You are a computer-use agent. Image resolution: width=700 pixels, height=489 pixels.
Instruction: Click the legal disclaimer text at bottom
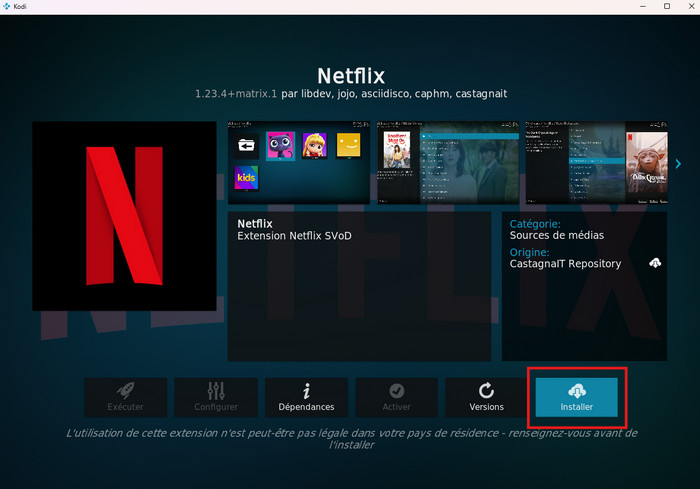pyautogui.click(x=351, y=439)
